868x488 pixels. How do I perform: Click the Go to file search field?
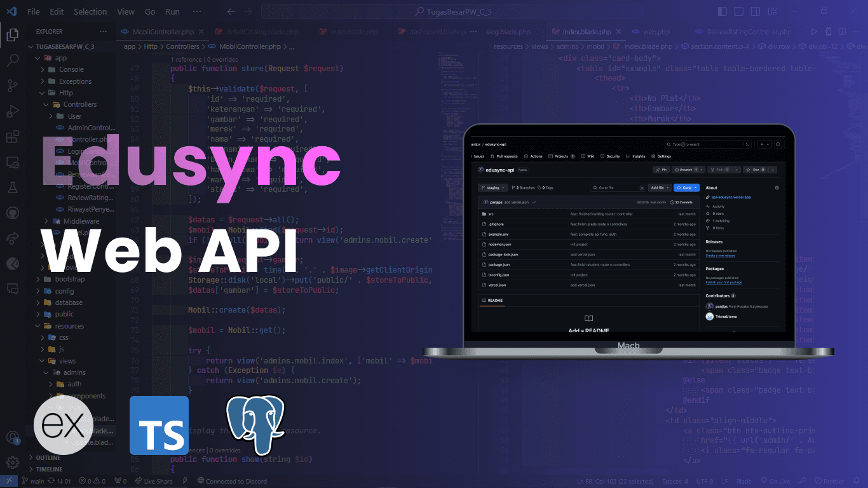617,188
